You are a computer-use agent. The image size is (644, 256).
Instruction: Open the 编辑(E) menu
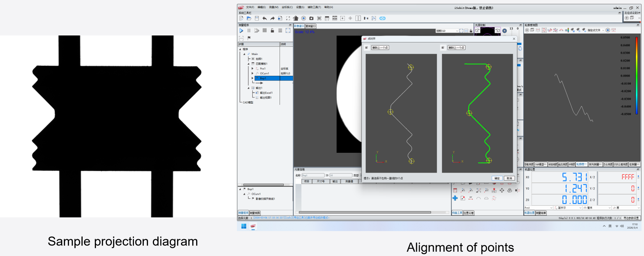[262, 7]
